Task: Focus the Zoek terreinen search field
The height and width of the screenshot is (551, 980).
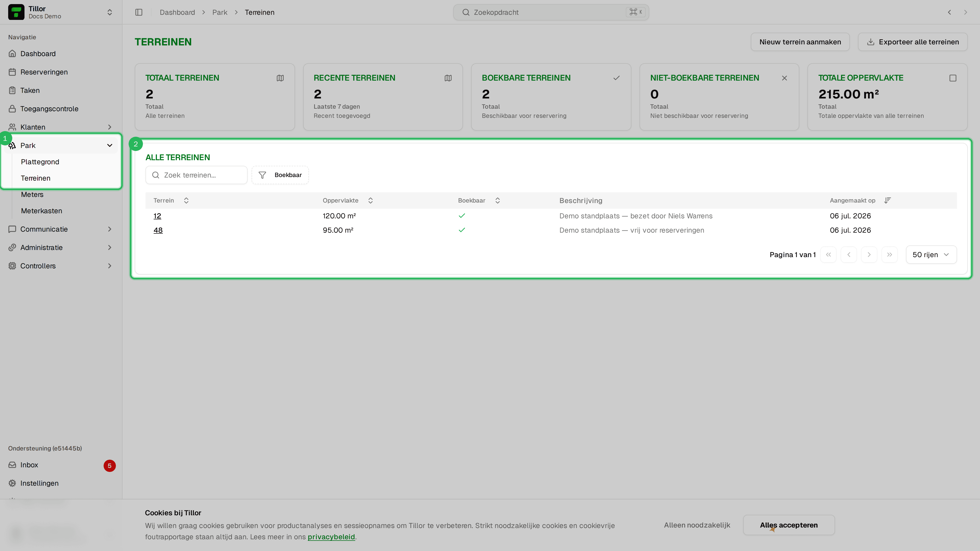Action: pyautogui.click(x=196, y=175)
